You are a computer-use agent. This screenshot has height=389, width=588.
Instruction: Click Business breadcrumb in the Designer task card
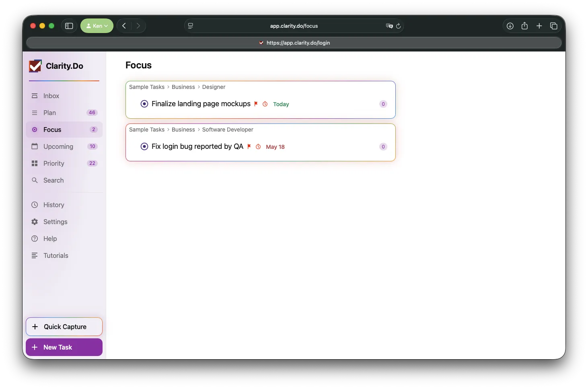coord(183,87)
